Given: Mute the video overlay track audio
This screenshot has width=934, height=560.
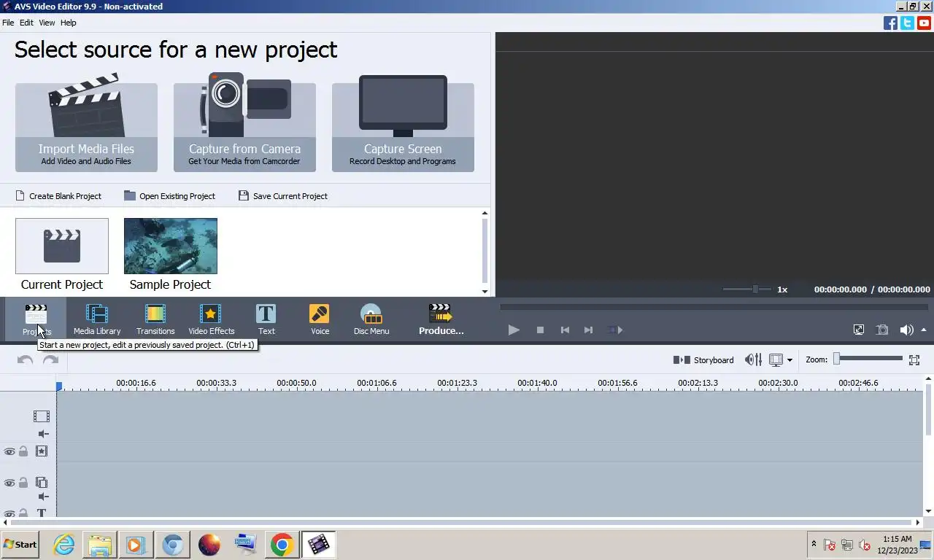Looking at the screenshot, I should click(43, 497).
